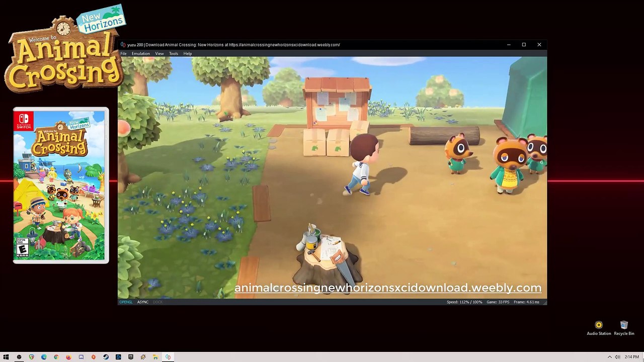Open File Explorer from the taskbar
Image resolution: width=644 pixels, height=362 pixels.
155,357
